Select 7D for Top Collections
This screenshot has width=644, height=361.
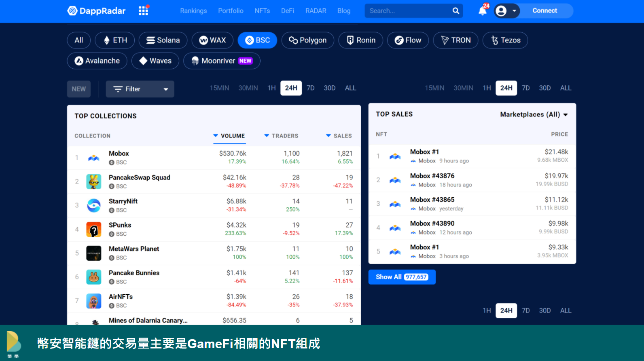click(311, 88)
